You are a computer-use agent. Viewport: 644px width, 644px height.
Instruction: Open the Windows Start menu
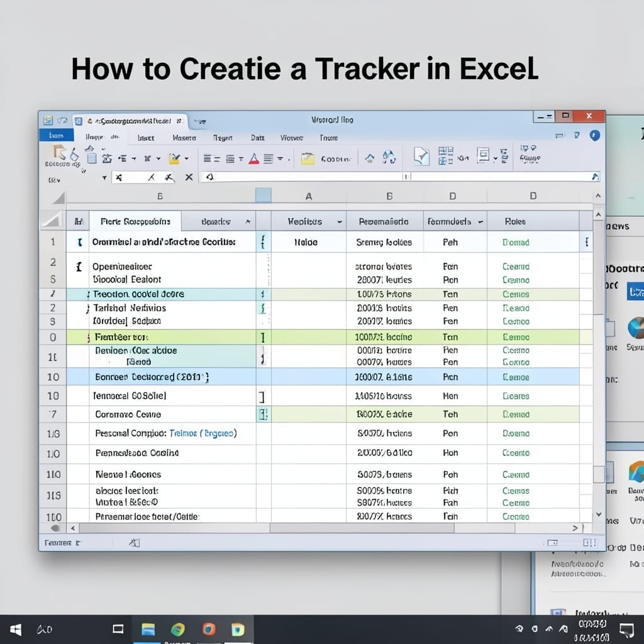[16, 630]
